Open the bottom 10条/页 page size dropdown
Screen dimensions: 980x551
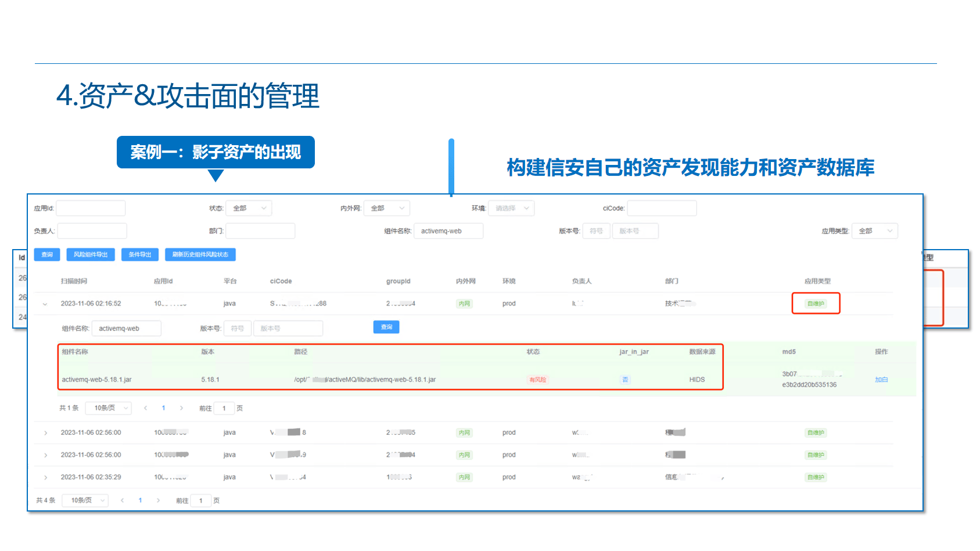coord(85,500)
